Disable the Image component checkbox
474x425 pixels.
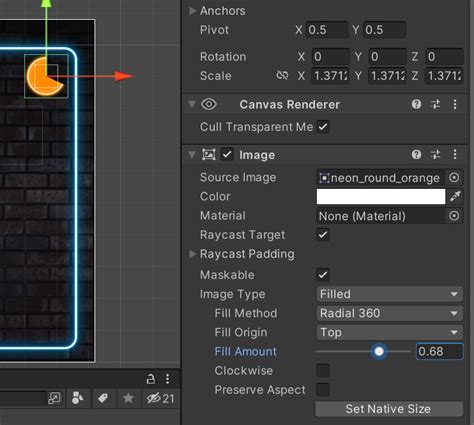pos(227,155)
